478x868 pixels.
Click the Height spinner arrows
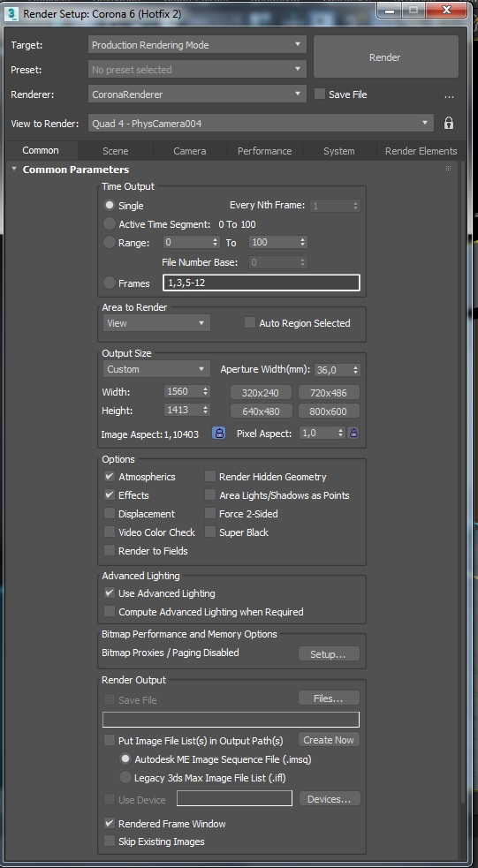pos(206,411)
